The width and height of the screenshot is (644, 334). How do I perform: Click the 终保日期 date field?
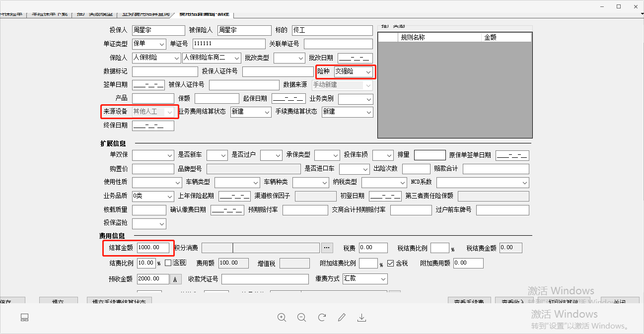pos(153,126)
